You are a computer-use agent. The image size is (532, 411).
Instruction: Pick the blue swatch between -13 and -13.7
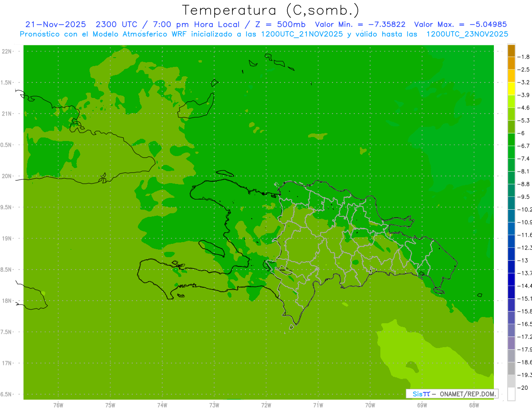click(511, 267)
